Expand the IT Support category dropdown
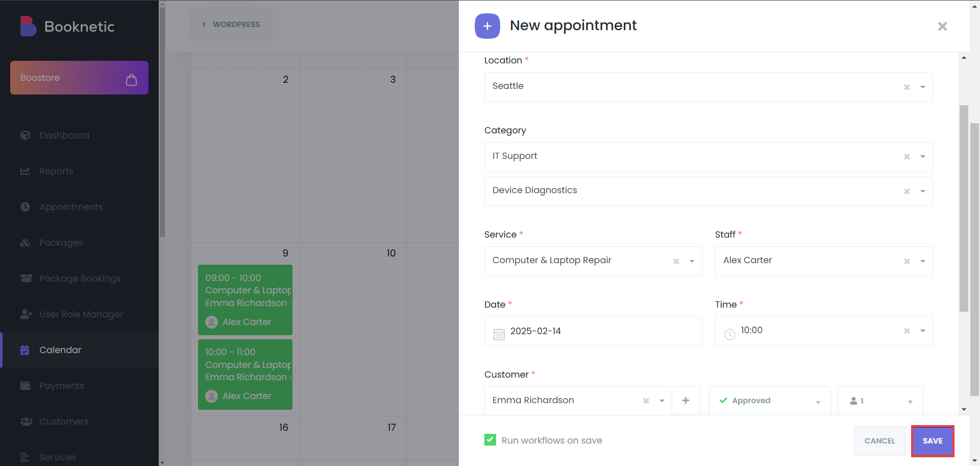The height and width of the screenshot is (466, 980). (923, 157)
